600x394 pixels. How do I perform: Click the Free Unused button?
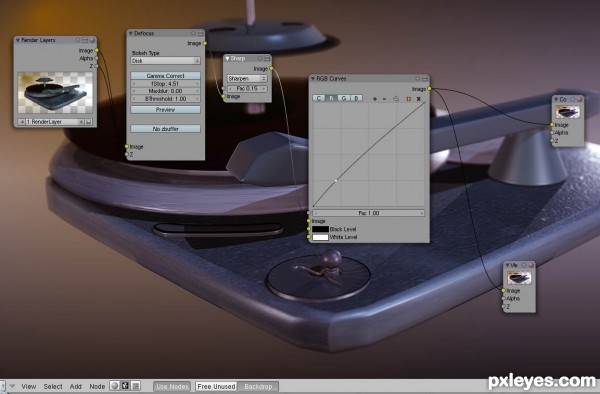[216, 386]
